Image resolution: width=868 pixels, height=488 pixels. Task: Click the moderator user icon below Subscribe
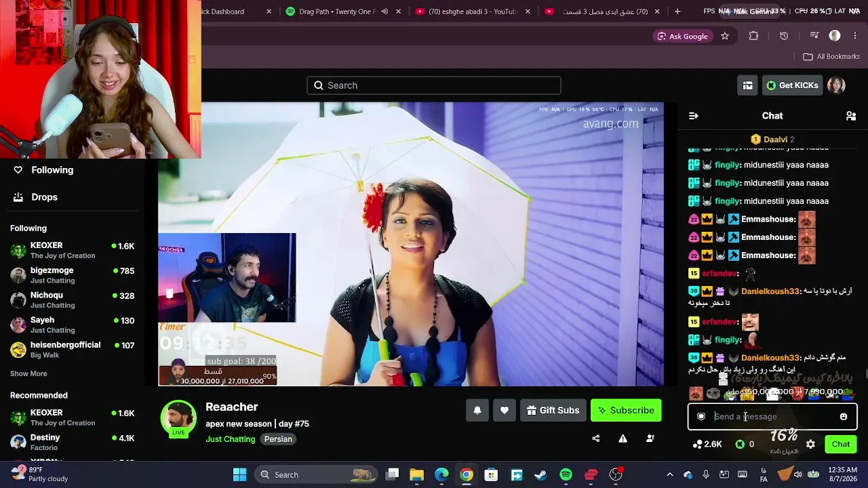[x=650, y=439]
